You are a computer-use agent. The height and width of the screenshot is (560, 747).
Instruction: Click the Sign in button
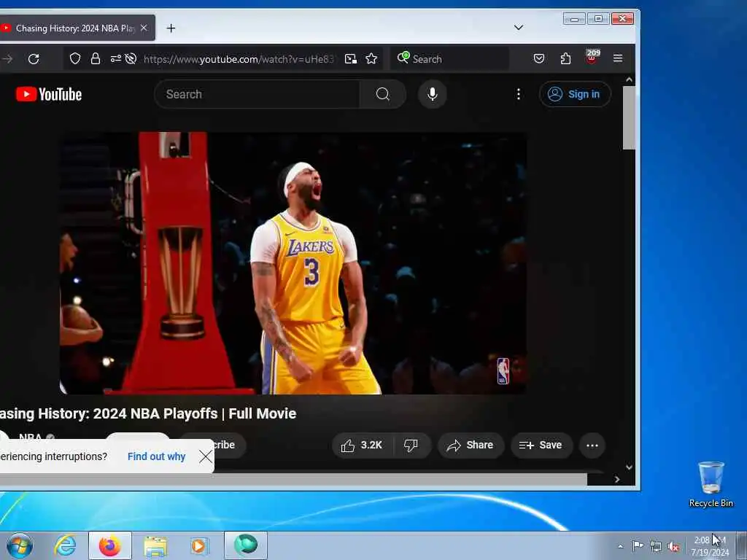click(x=575, y=94)
